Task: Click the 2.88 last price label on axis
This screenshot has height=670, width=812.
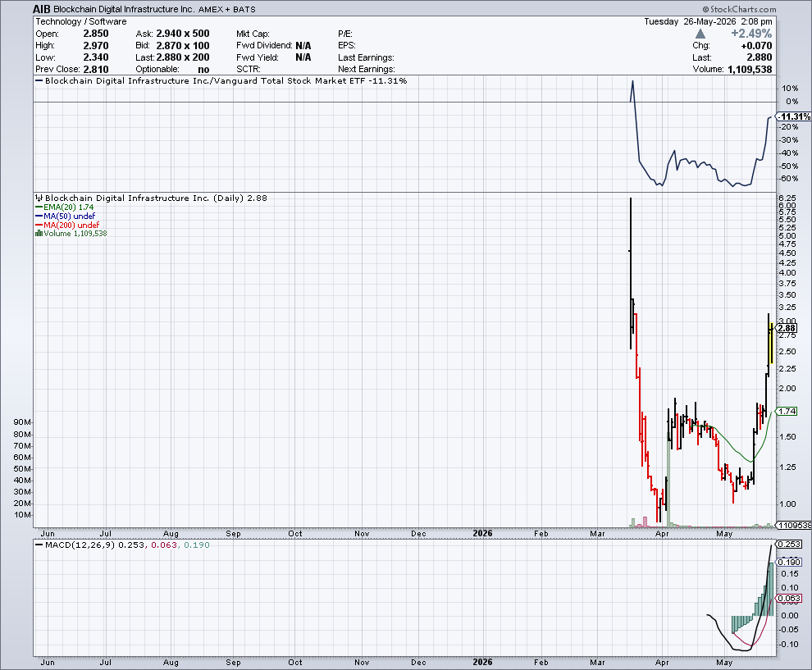Action: (787, 328)
